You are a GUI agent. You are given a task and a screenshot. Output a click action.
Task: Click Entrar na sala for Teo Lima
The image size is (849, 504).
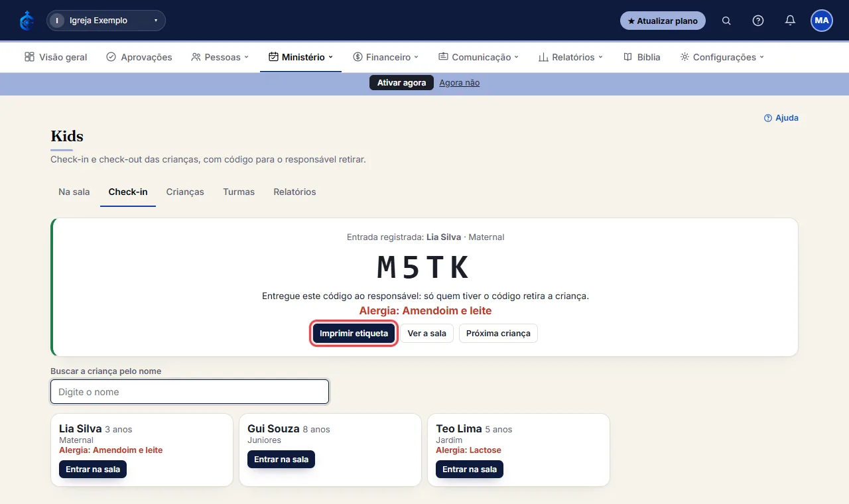click(x=470, y=470)
